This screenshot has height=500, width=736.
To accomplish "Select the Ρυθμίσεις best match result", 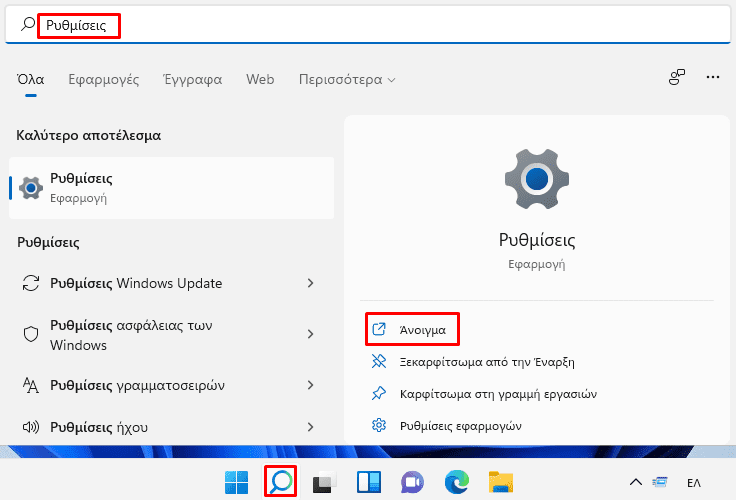I will pyautogui.click(x=171, y=188).
